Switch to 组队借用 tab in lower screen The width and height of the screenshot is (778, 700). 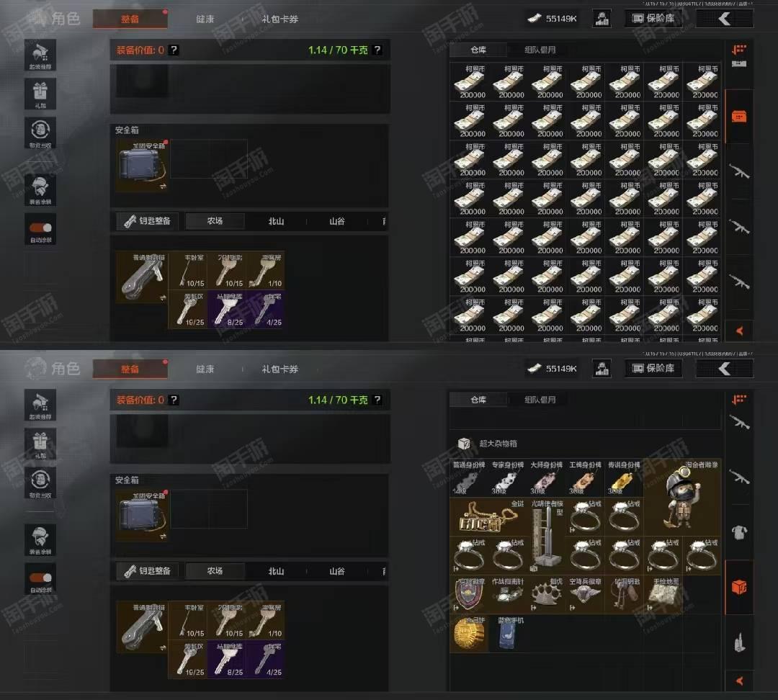coord(540,400)
